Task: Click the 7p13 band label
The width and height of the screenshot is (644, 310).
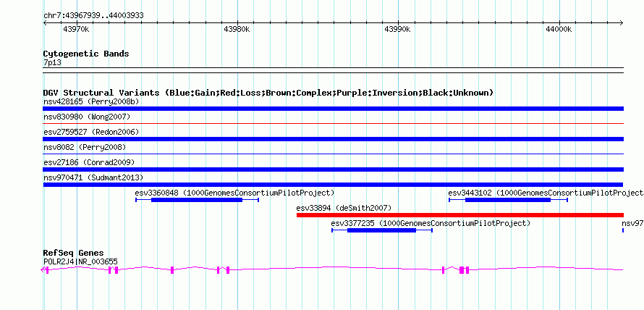Action: coord(52,62)
